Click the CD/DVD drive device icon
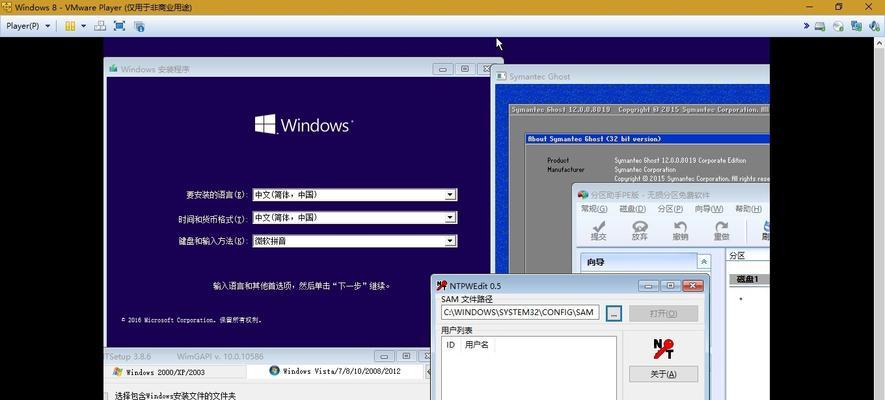Viewport: 885px width, 400px height. pos(838,26)
